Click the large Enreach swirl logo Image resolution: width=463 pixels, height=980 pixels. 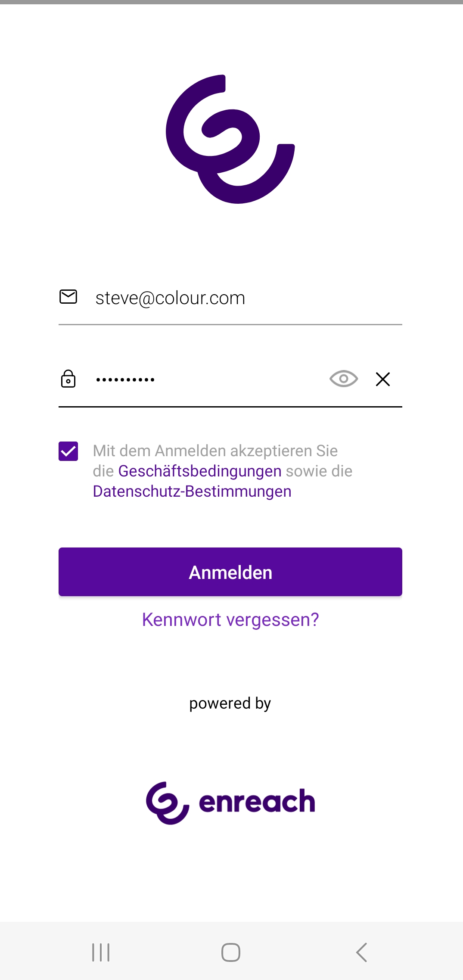[230, 139]
